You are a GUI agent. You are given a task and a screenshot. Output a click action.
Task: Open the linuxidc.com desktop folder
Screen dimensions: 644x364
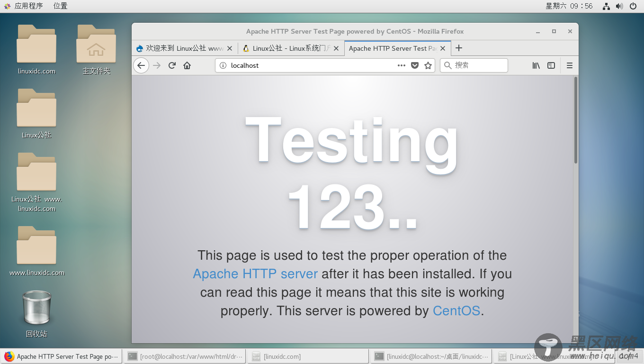pos(36,50)
